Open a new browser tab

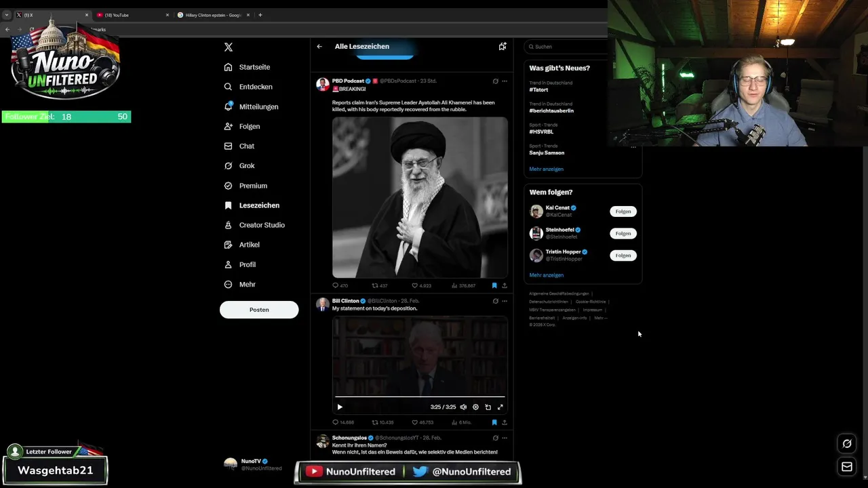[x=260, y=15]
